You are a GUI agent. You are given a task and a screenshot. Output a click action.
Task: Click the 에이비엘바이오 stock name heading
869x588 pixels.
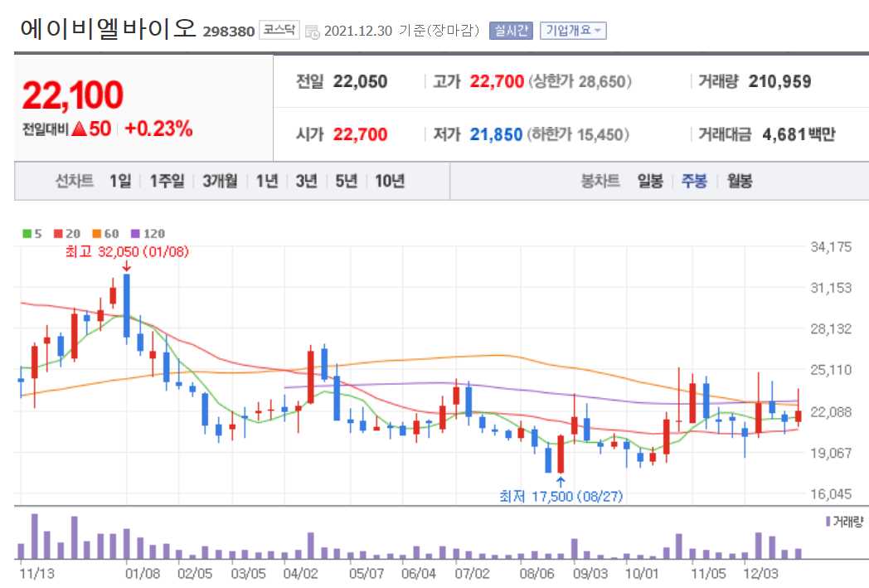point(108,29)
